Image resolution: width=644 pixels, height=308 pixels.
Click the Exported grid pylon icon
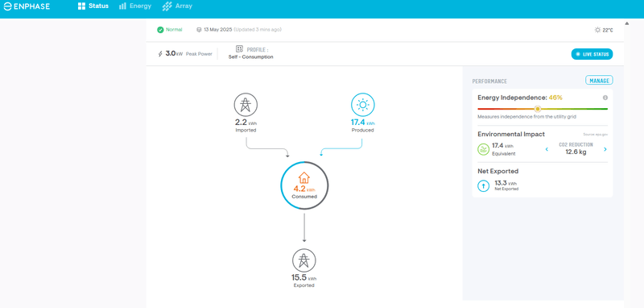(x=304, y=260)
